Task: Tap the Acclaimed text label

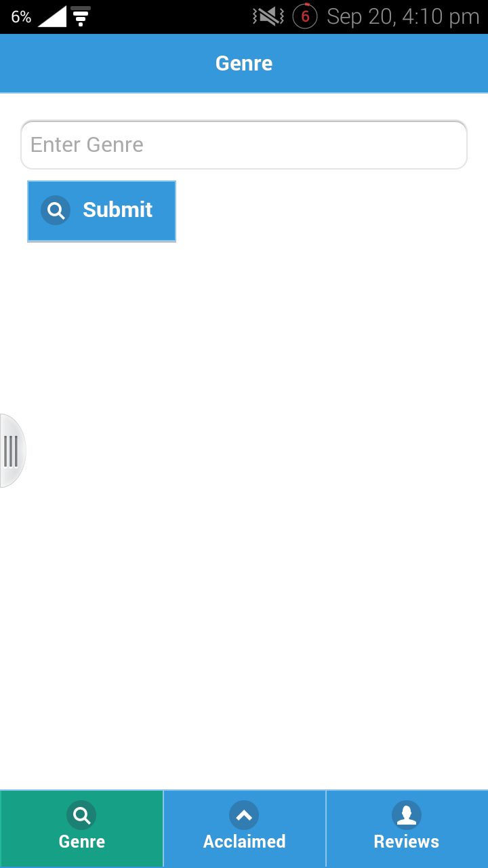Action: [244, 842]
